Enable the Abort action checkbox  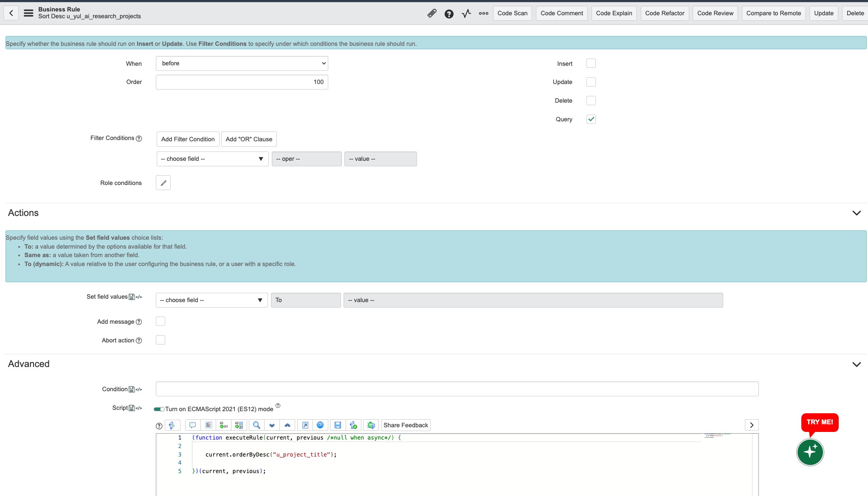pyautogui.click(x=161, y=340)
